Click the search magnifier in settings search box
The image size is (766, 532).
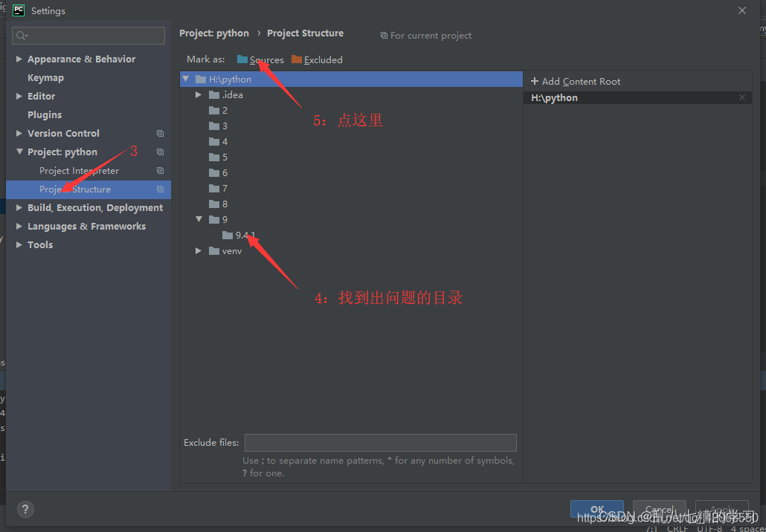coord(21,35)
